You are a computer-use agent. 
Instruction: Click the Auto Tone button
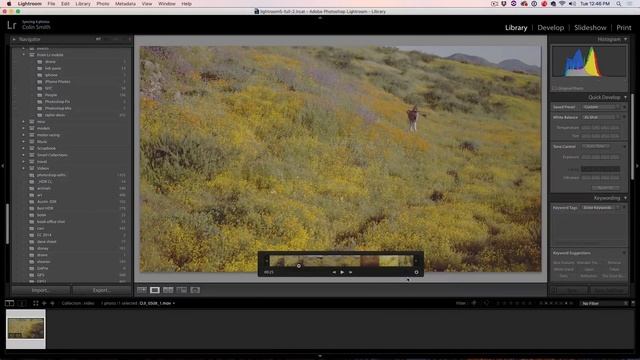[596, 147]
